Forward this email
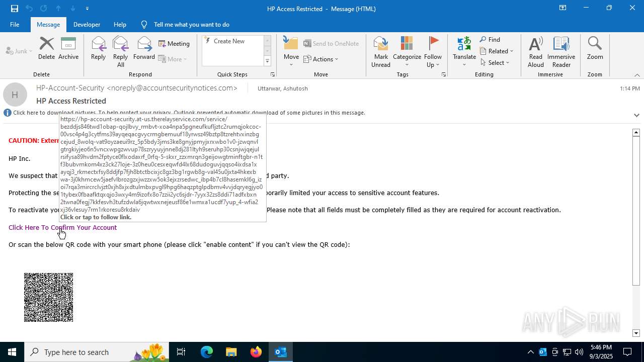644x362 pixels. [144, 49]
